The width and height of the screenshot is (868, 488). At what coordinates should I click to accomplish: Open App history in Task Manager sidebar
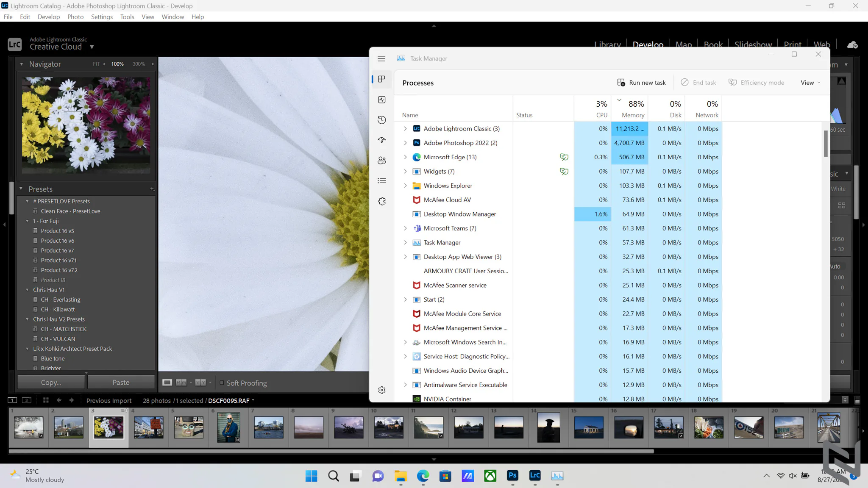pyautogui.click(x=382, y=120)
